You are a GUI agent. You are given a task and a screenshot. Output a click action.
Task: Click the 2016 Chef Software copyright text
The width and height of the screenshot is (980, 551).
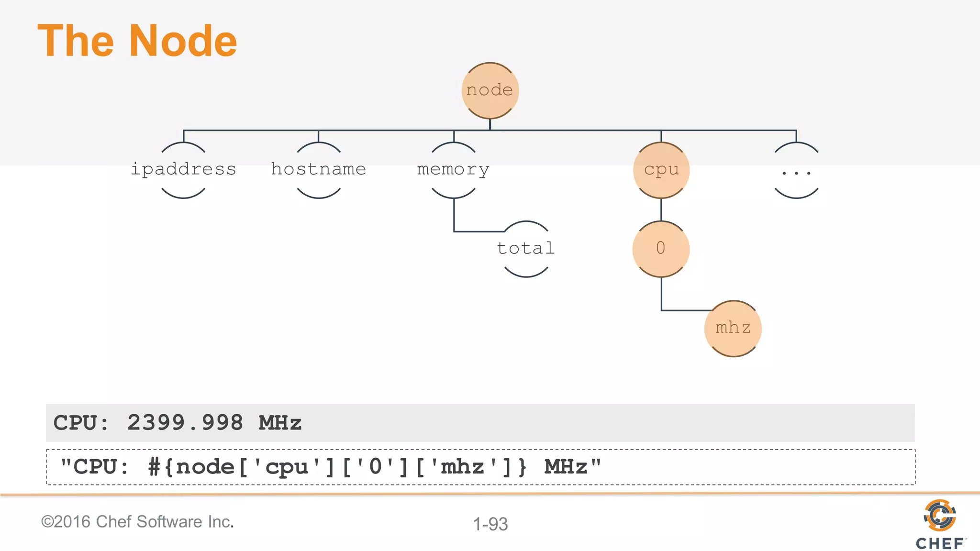137,522
